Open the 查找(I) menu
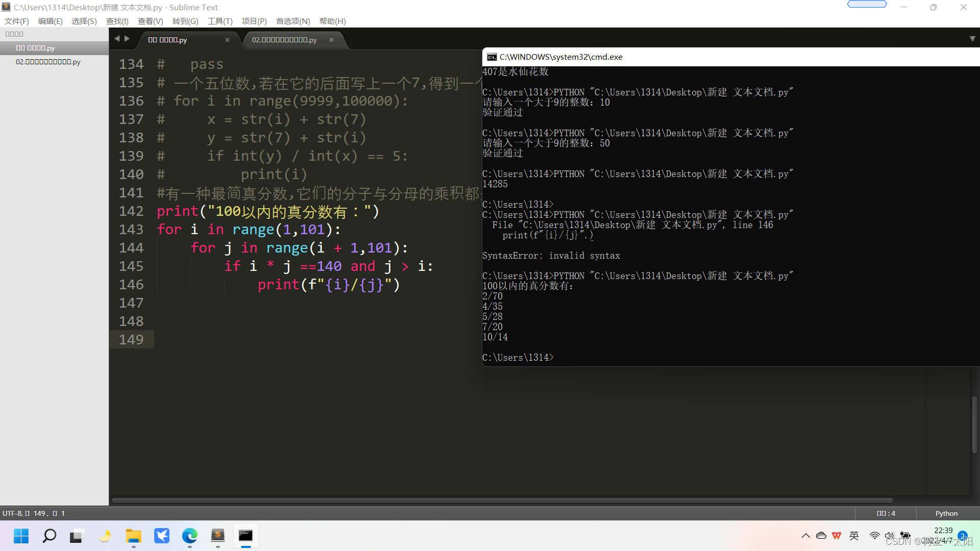The height and width of the screenshot is (551, 980). tap(117, 21)
